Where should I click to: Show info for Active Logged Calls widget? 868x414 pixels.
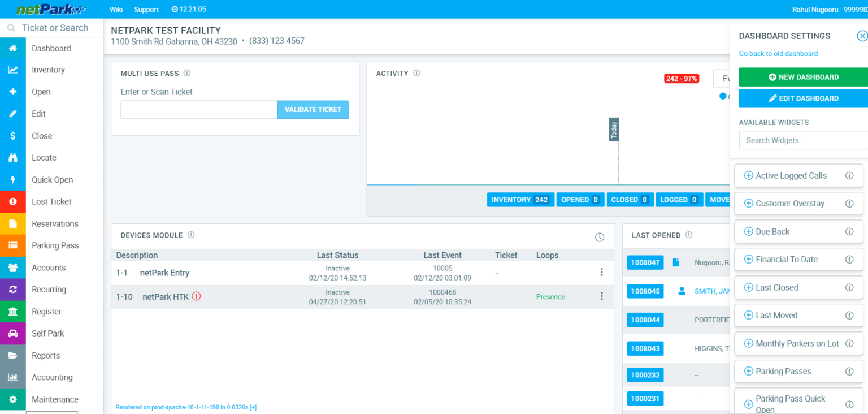849,175
